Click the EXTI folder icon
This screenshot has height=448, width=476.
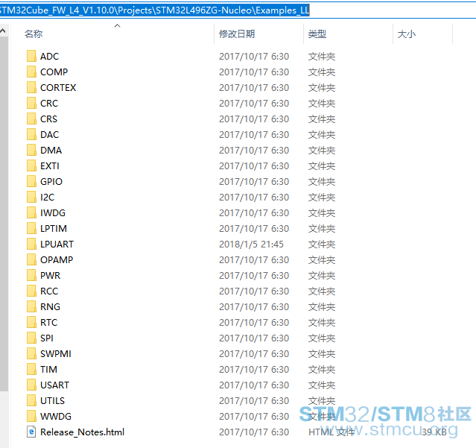[x=31, y=165]
